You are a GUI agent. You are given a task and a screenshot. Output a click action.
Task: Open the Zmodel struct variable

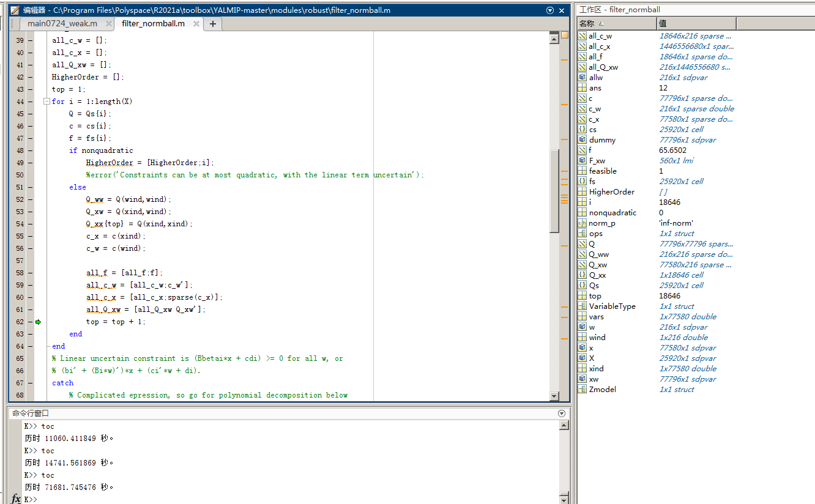(x=599, y=389)
